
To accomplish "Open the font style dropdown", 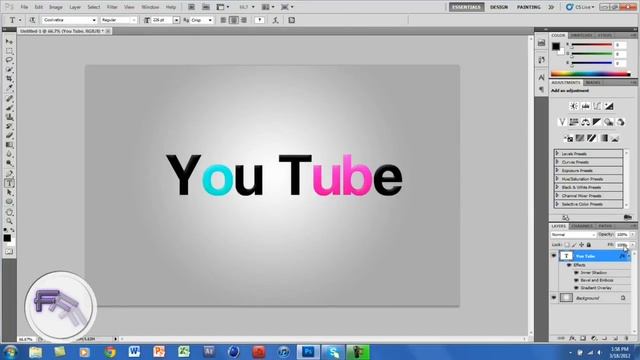I will (133, 20).
